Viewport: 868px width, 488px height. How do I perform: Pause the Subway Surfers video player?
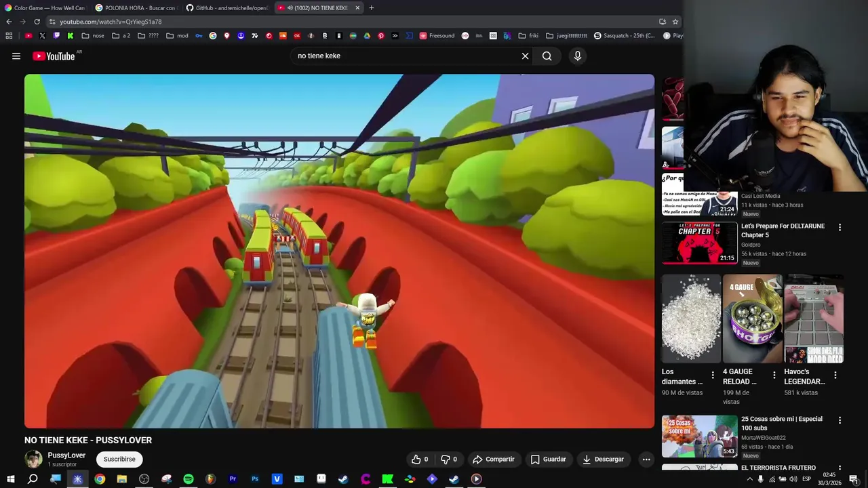339,251
